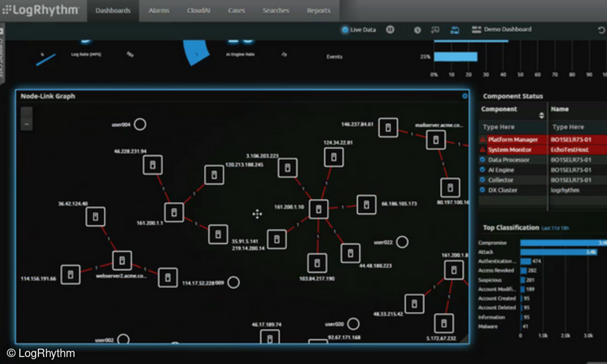607x364 pixels.
Task: Click the blue save dashboard icon
Action: tap(455, 30)
